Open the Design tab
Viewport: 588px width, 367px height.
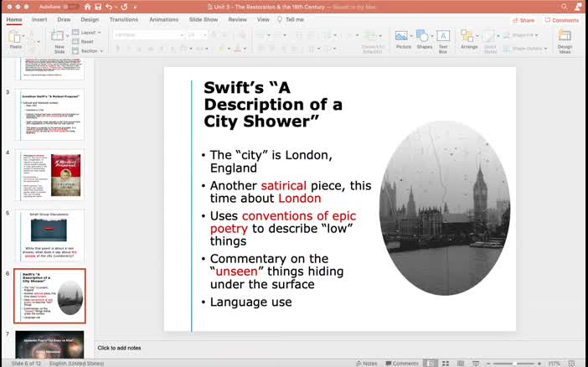[x=90, y=19]
